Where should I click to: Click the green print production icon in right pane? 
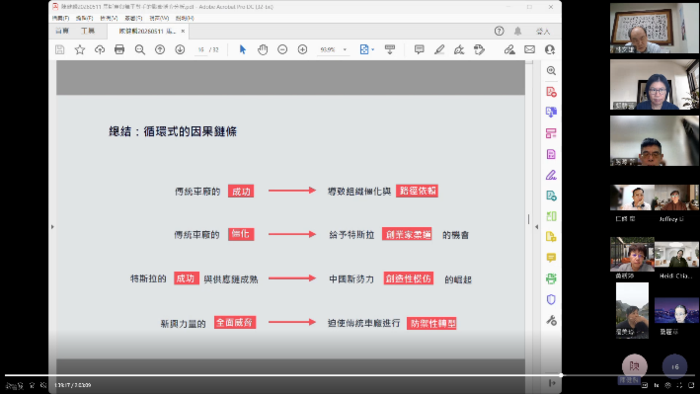click(551, 279)
